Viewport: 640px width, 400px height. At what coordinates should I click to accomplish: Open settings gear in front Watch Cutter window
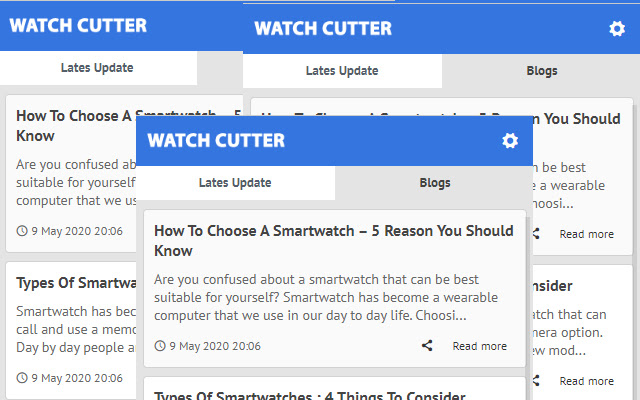[x=510, y=141]
